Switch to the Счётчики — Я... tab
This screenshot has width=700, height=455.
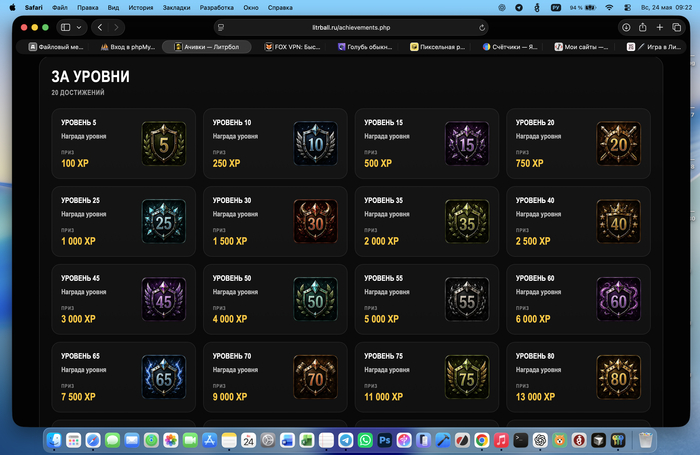tap(510, 47)
